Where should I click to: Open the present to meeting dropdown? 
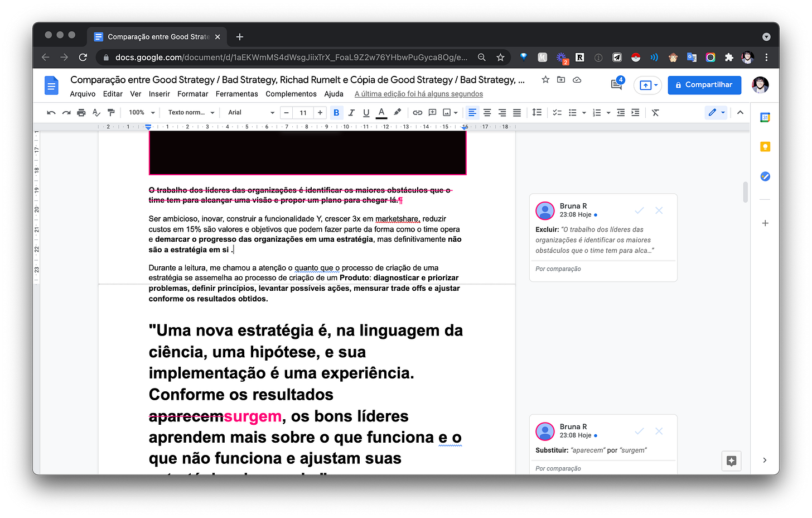click(x=647, y=85)
